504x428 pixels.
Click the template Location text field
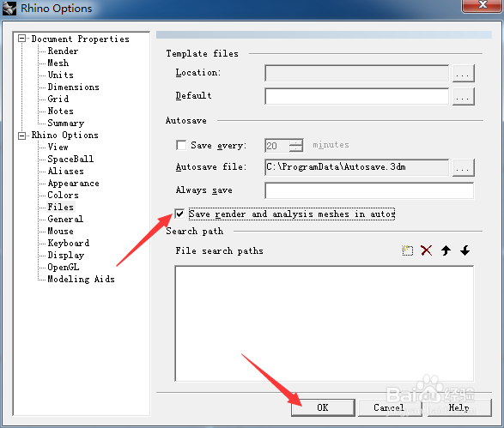pos(357,73)
